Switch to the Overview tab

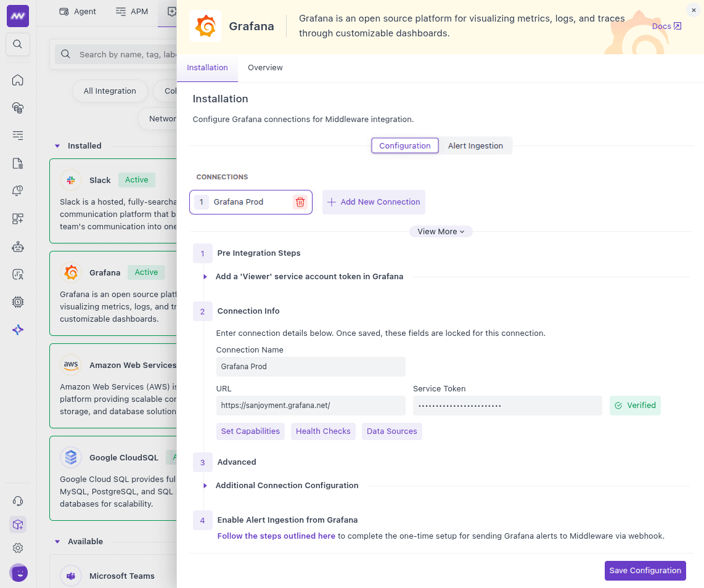pos(265,68)
